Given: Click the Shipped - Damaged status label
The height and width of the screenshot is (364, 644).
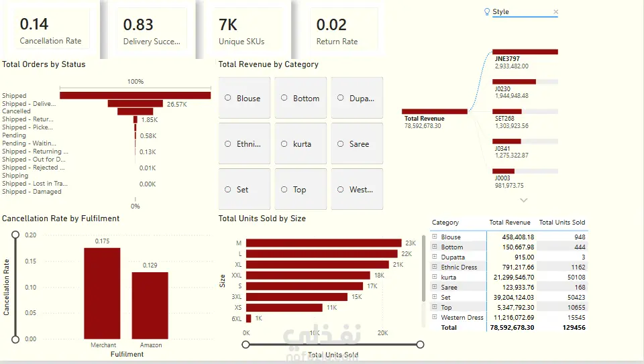Looking at the screenshot, I should click(32, 191).
